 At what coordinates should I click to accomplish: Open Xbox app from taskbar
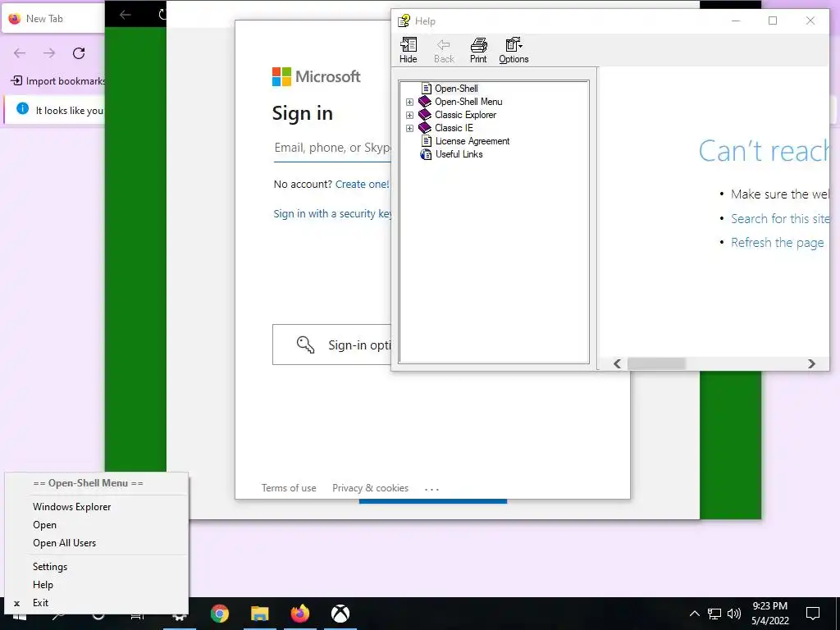(x=340, y=614)
